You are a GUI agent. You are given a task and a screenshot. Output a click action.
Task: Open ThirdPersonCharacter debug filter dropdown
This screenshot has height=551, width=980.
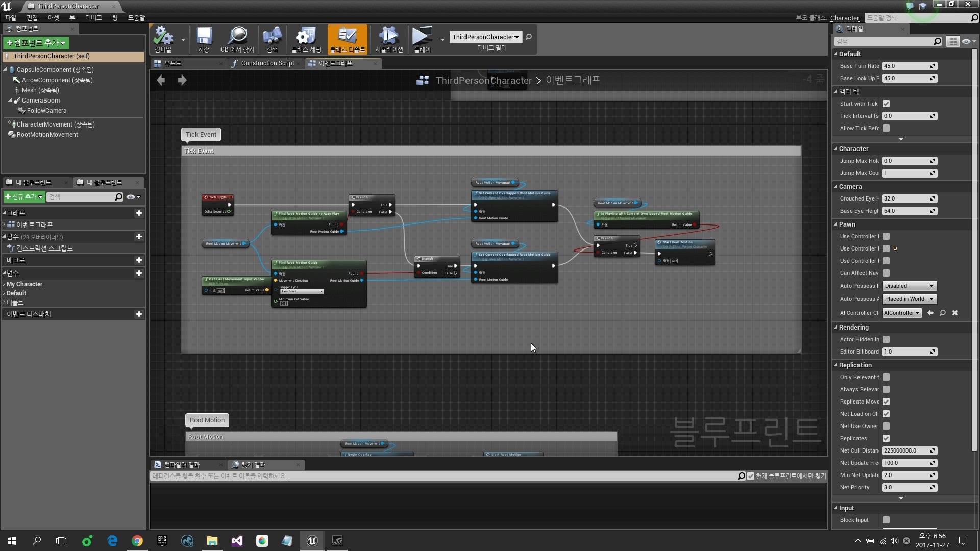485,37
